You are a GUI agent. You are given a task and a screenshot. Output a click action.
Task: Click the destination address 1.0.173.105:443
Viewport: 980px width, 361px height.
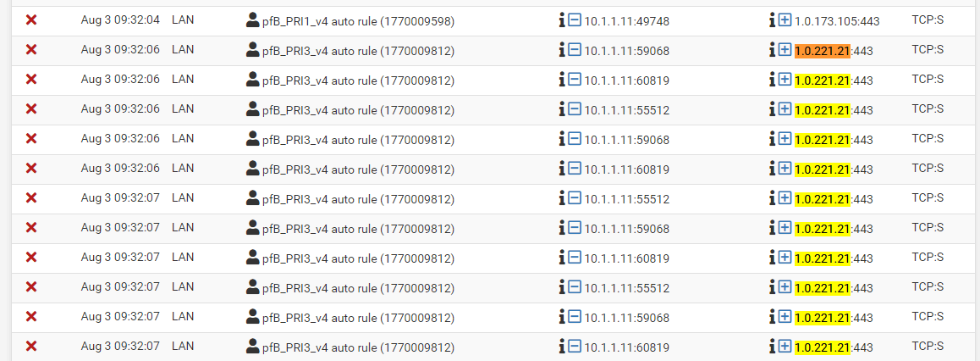837,20
